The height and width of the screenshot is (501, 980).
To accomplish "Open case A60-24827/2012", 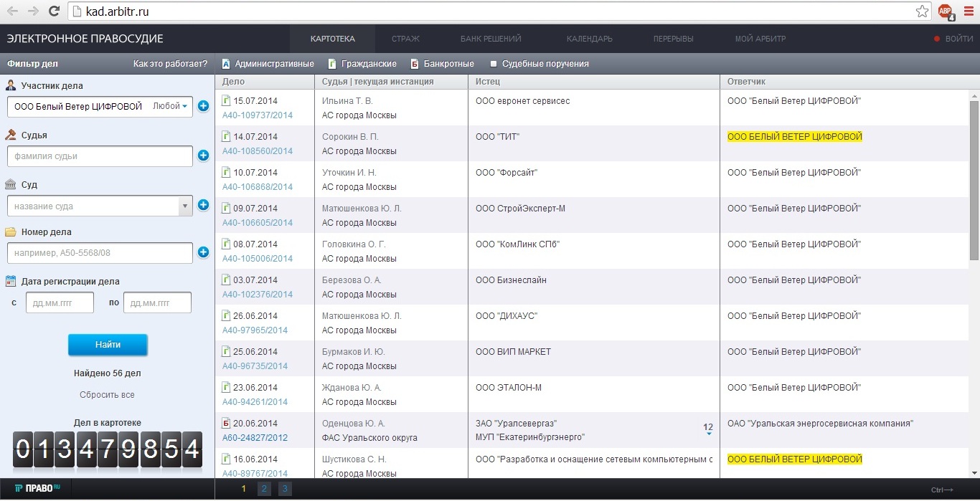I will (255, 437).
